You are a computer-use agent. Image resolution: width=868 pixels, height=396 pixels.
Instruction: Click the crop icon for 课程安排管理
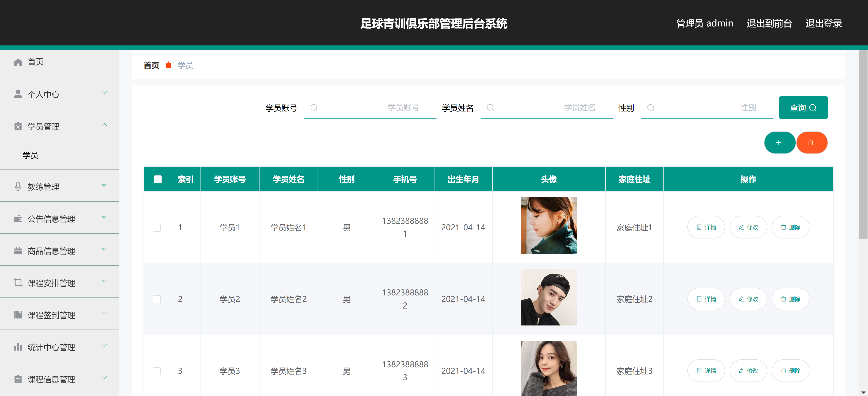coord(18,283)
